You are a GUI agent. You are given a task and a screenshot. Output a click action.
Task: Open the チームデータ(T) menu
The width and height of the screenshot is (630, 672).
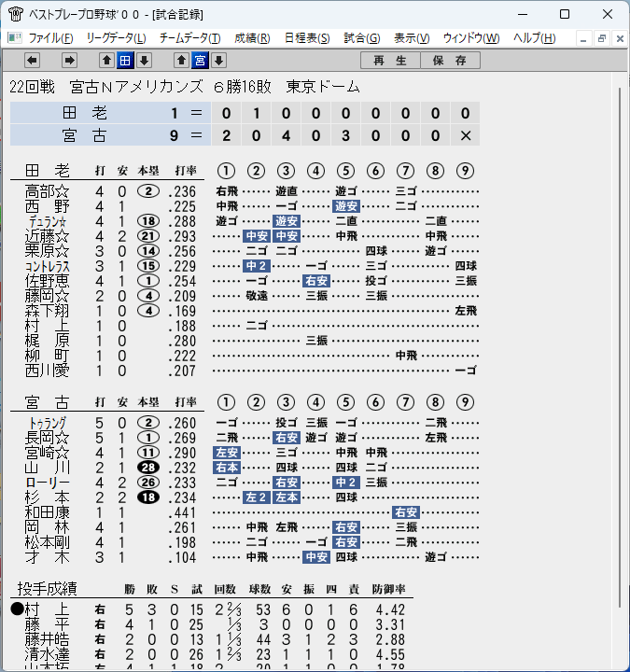189,38
